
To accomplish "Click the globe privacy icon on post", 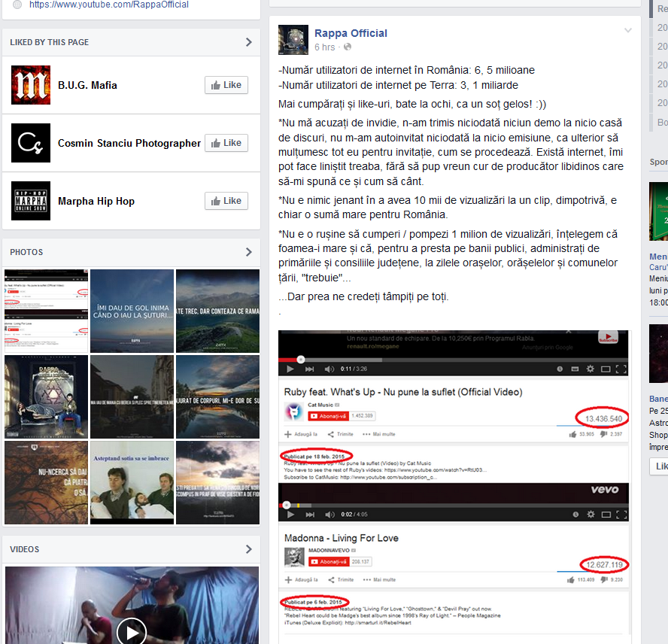I will [x=348, y=47].
